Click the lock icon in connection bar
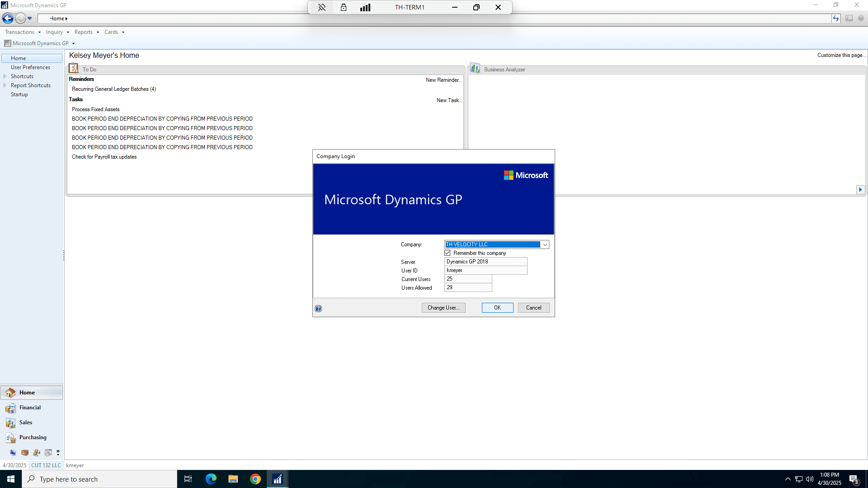Screen dimensions: 868x488 344,7
